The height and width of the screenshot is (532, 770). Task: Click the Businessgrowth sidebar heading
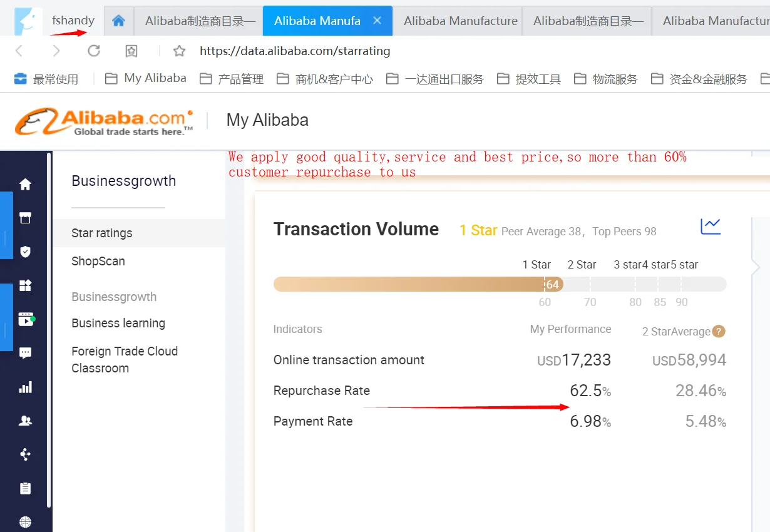pyautogui.click(x=123, y=181)
